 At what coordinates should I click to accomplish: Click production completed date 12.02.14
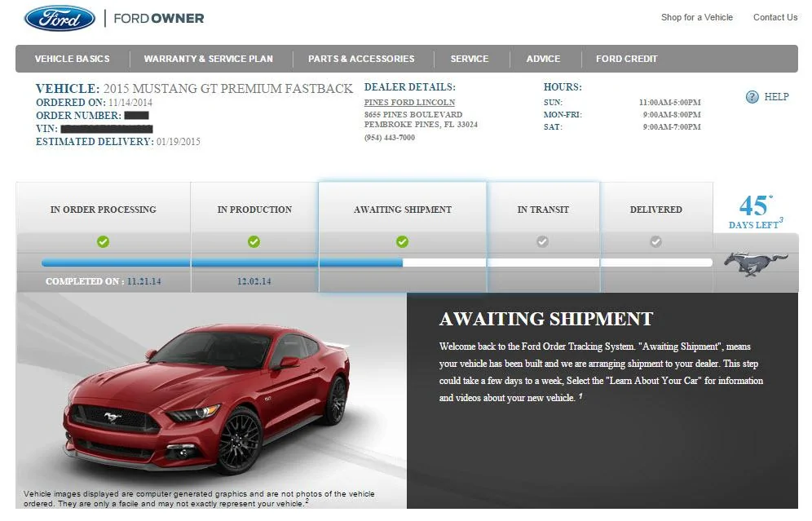pyautogui.click(x=254, y=282)
